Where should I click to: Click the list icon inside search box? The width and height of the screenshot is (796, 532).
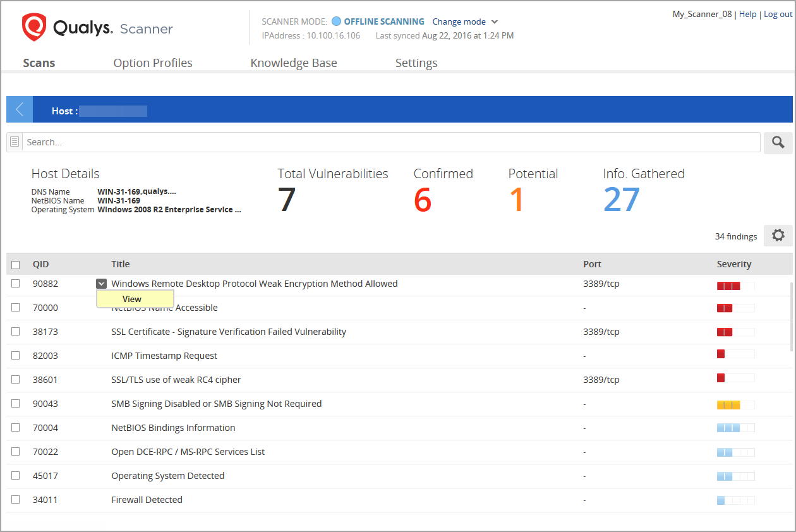click(15, 142)
